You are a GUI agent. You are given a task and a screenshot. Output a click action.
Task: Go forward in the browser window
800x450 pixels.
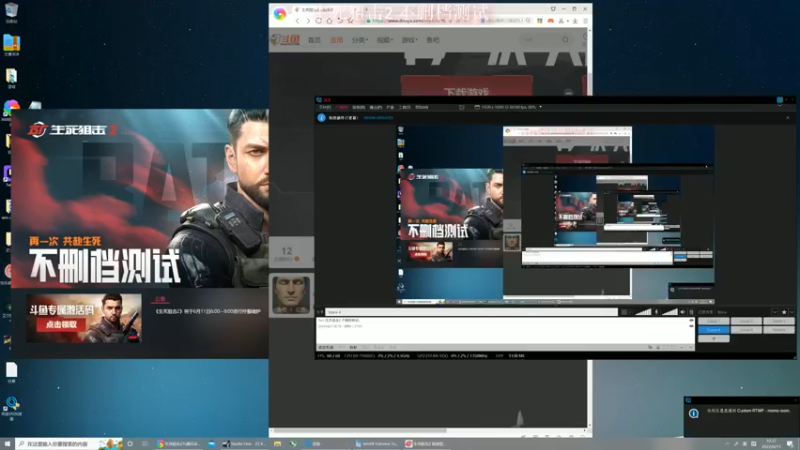[x=308, y=21]
